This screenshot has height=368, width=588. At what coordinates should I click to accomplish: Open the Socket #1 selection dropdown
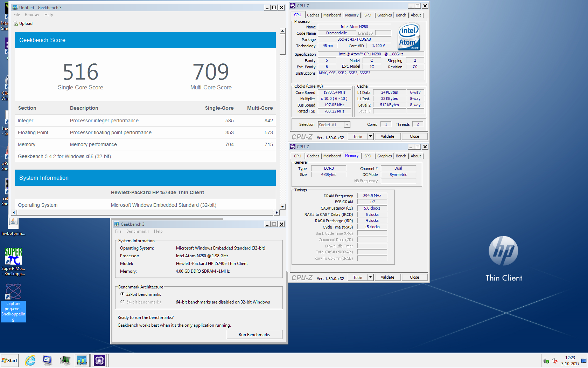(x=334, y=124)
